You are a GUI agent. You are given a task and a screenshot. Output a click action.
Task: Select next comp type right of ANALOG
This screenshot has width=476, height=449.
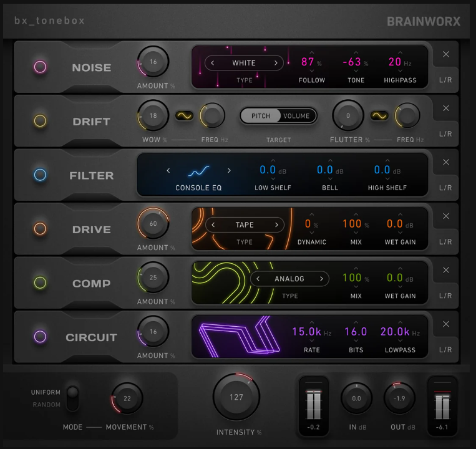coord(321,279)
